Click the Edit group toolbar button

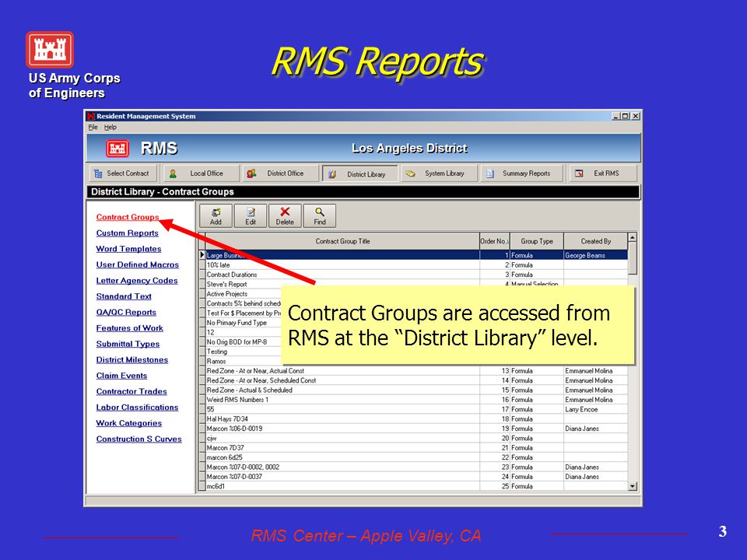pos(251,215)
